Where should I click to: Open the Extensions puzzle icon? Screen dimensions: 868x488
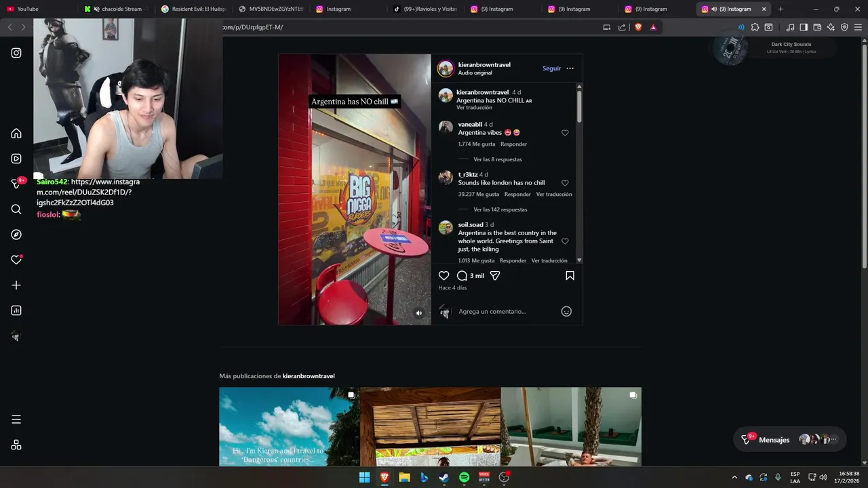point(755,27)
